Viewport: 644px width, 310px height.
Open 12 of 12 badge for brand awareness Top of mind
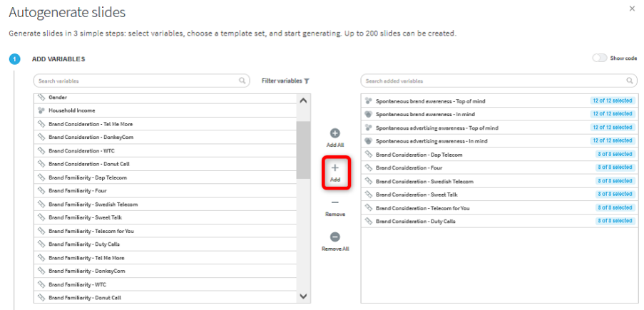613,100
